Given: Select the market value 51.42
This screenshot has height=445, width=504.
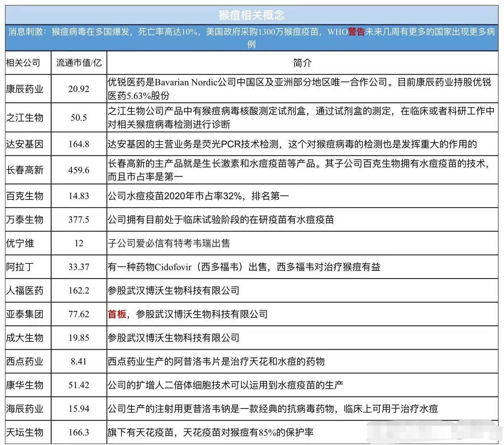Looking at the screenshot, I should click(x=79, y=385).
